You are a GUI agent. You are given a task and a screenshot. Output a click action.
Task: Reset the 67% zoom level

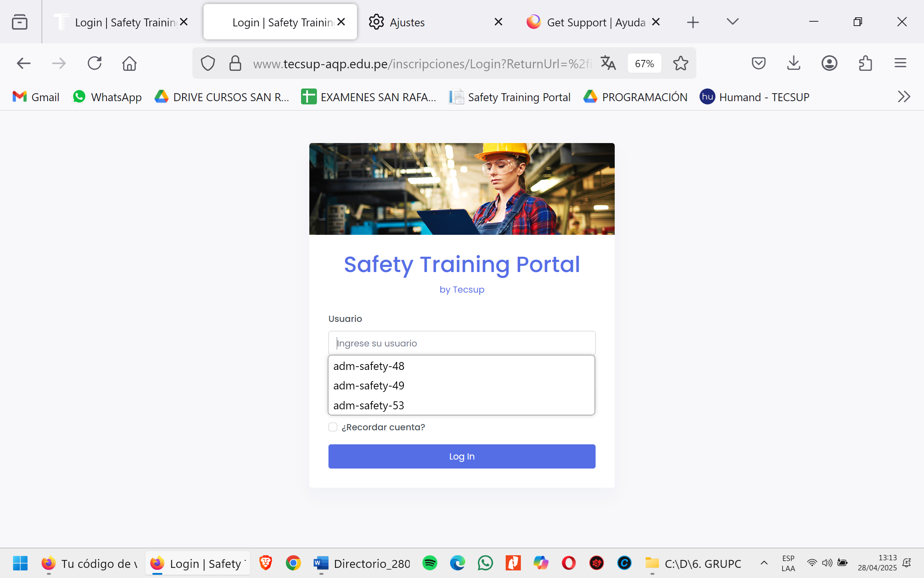point(645,64)
